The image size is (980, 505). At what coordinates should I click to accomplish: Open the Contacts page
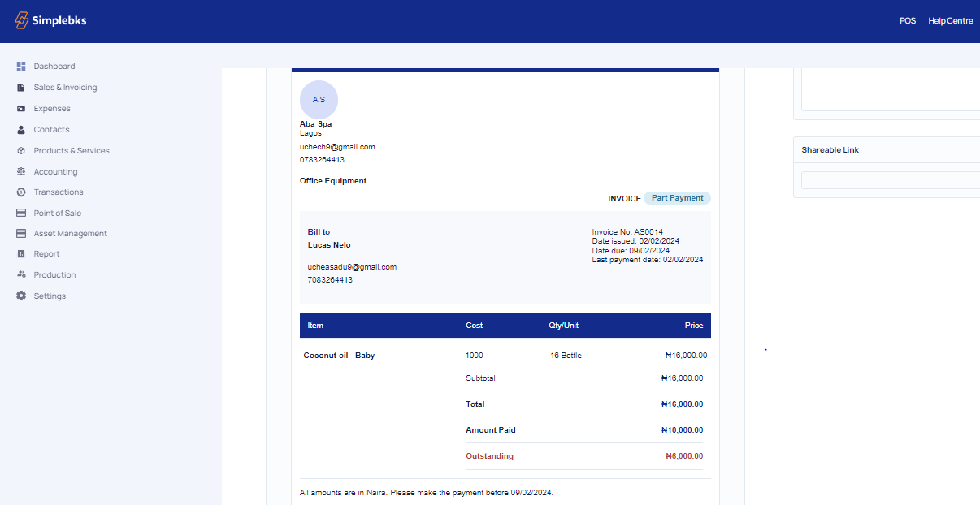coord(51,130)
